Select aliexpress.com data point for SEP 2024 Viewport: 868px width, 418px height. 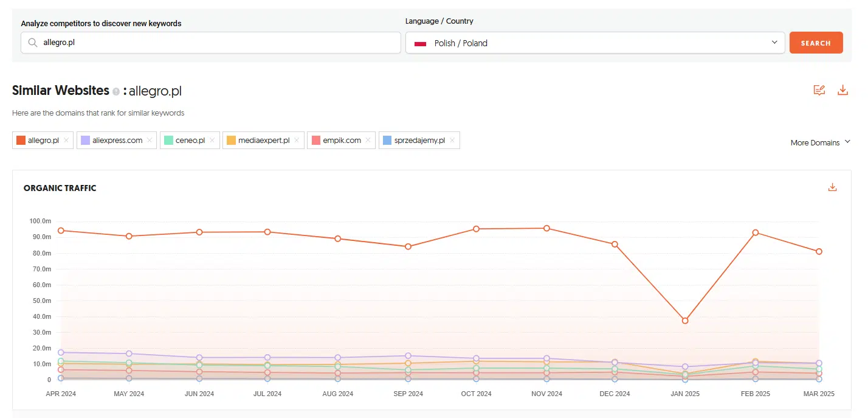(x=408, y=356)
